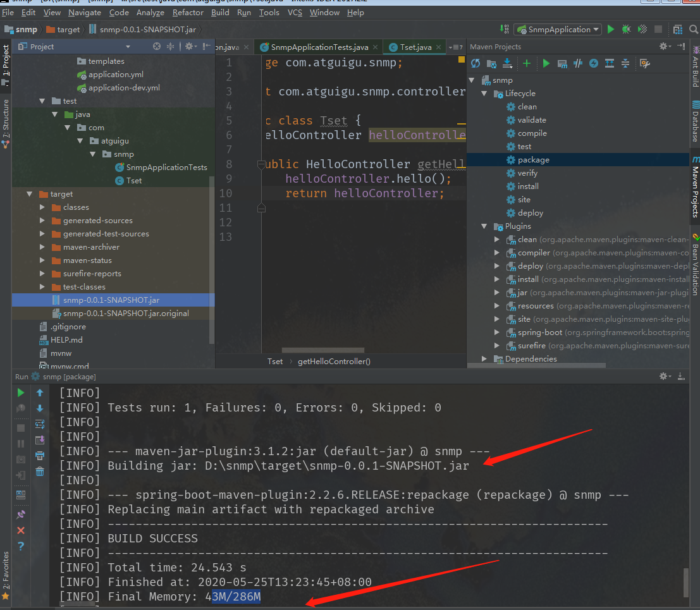Switch to the SnmpApplicationTests.java tab

[x=318, y=46]
